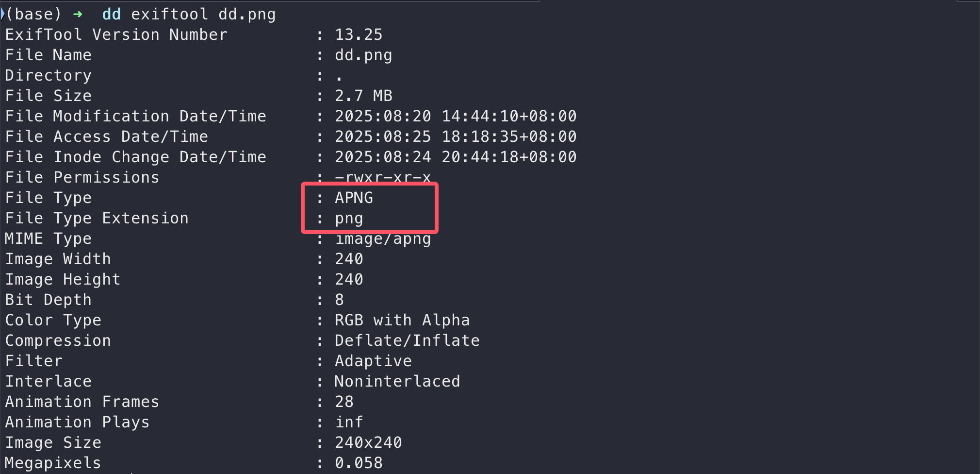Click the Interlace value Noninterlaced
This screenshot has height=474, width=980.
pyautogui.click(x=397, y=381)
